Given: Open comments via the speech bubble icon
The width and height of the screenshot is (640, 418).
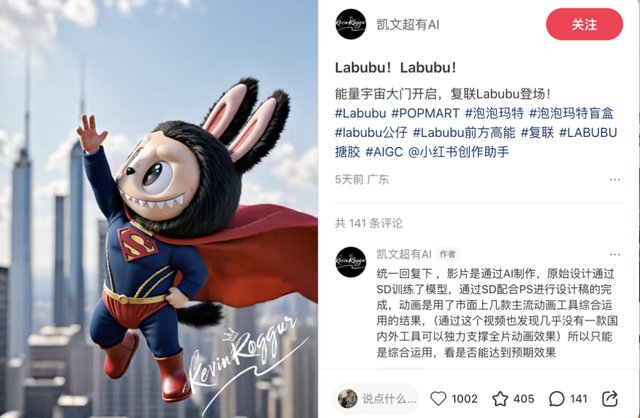Looking at the screenshot, I should pos(557,398).
